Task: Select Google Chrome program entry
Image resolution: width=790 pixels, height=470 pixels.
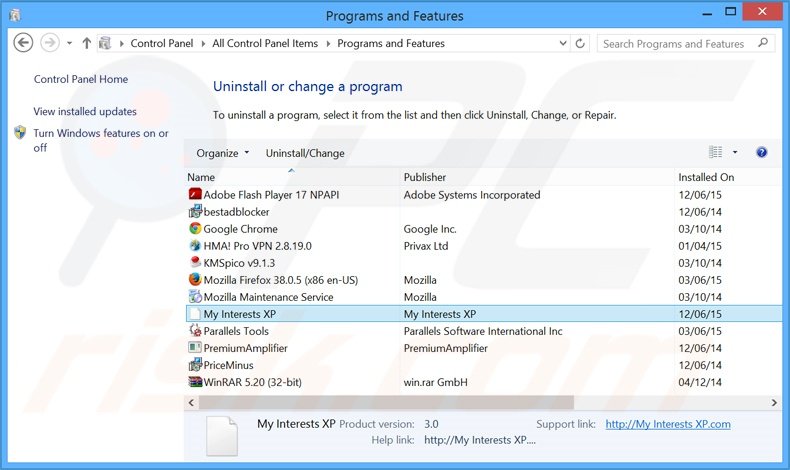Action: 240,229
